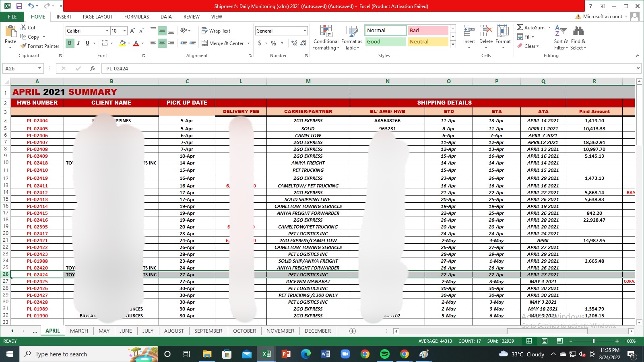The height and width of the screenshot is (362, 644).
Task: Open Conditional Formatting menu
Action: [326, 37]
